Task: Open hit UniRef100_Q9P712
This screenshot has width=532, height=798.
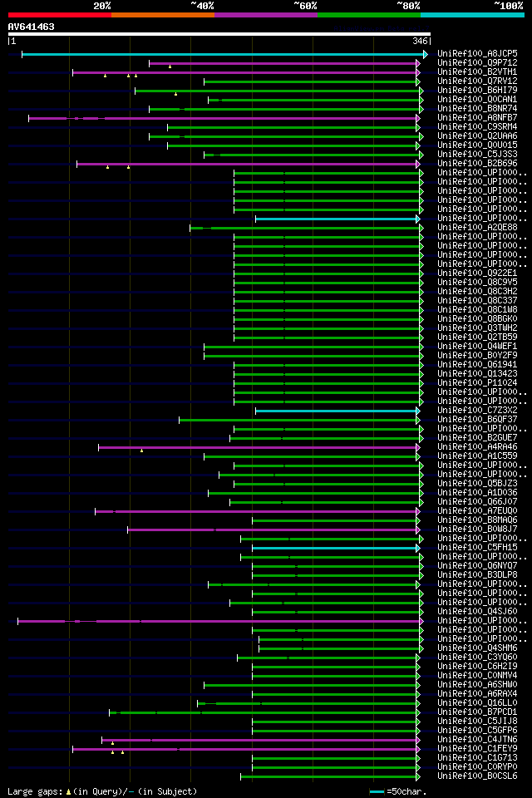Action: tap(477, 62)
